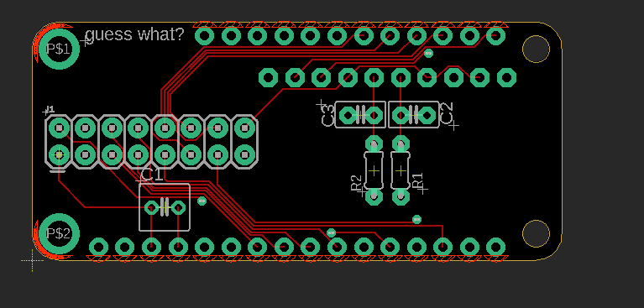Image resolution: width=644 pixels, height=308 pixels.
Task: Select the right pad of capacitor C2
Action: pyautogui.click(x=427, y=115)
